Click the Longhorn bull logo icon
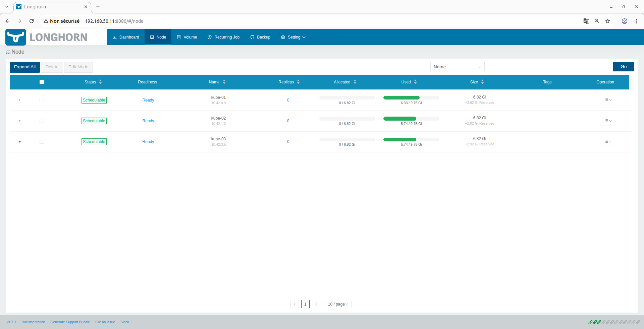This screenshot has height=329, width=644. [16, 37]
